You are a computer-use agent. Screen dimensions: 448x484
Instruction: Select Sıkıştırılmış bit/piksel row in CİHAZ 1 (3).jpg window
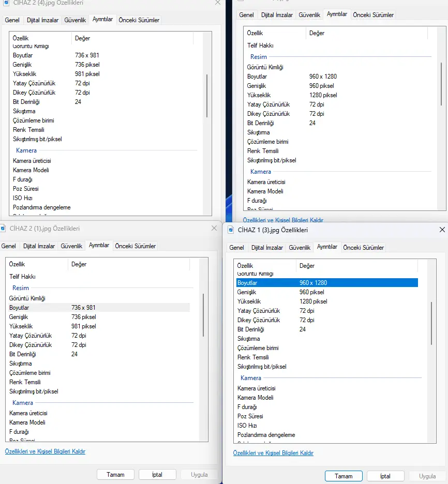[327, 367]
